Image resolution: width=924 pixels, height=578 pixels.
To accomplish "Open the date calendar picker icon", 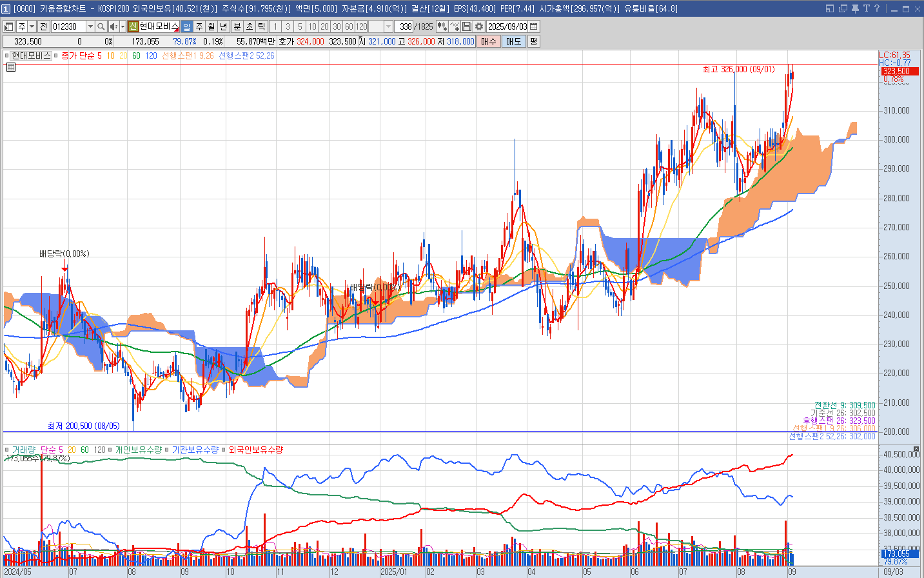I will point(533,26).
